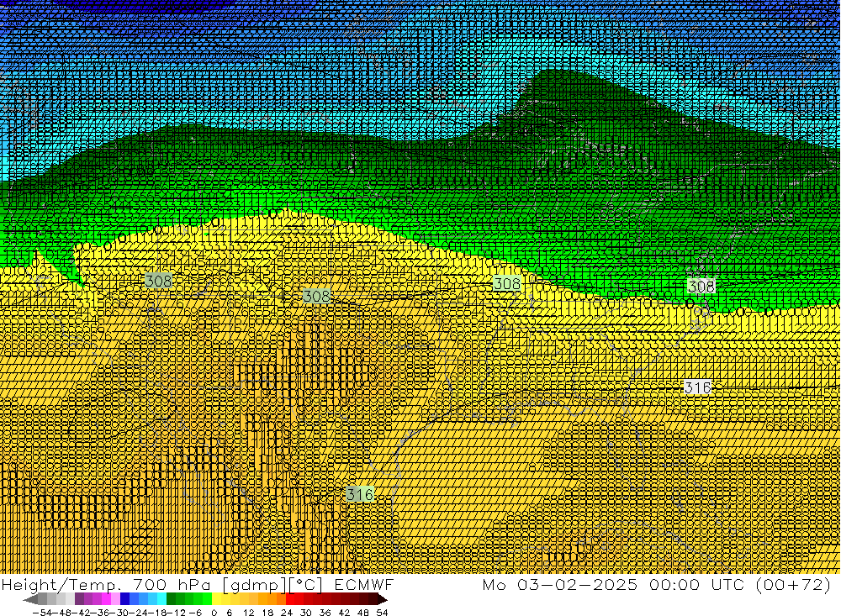Click the '-6' legend value
This screenshot has width=841, height=616.
pos(195,613)
